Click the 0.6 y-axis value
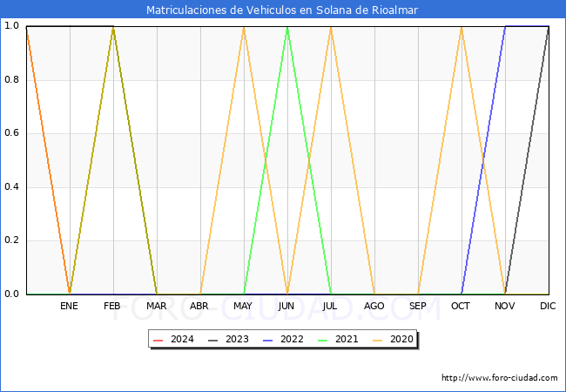This screenshot has height=392, width=566. click(x=11, y=133)
